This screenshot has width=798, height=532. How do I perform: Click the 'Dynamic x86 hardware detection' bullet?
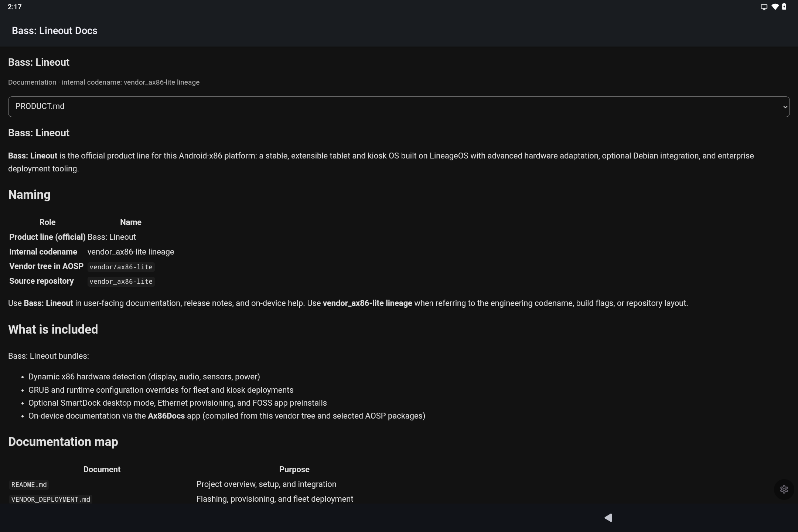coord(144,377)
